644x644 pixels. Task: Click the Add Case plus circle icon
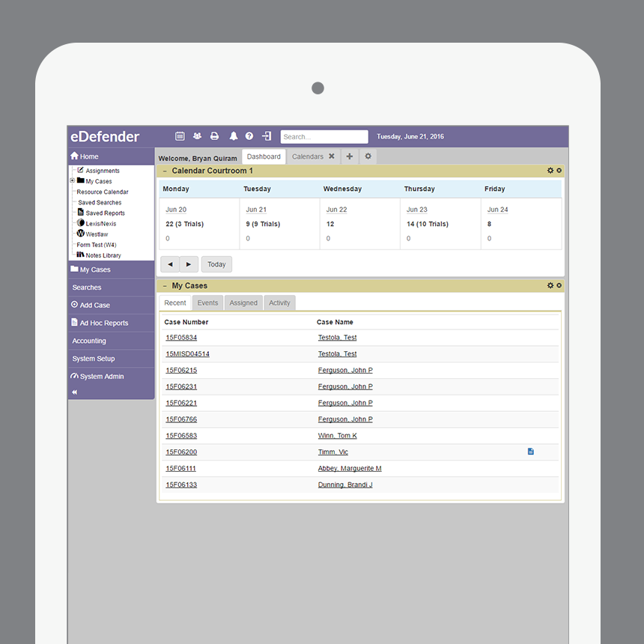pos(74,305)
